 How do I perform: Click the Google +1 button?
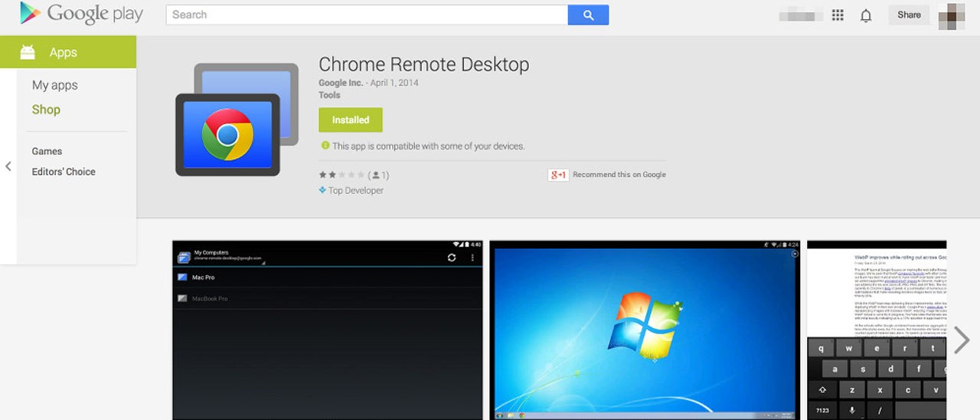557,175
